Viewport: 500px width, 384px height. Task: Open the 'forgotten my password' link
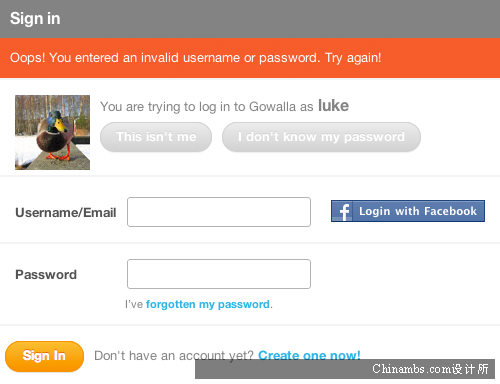(208, 304)
